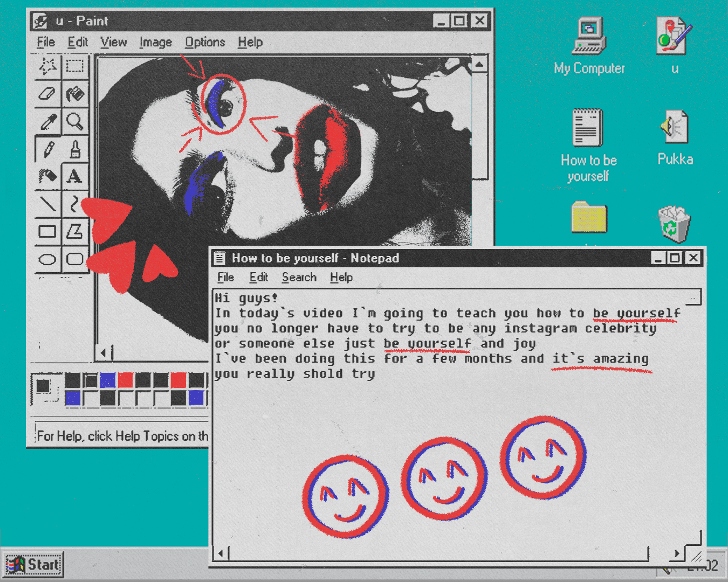This screenshot has height=582, width=728.
Task: Click Paint's horizontal scrollbar left arrow
Action: (105, 353)
